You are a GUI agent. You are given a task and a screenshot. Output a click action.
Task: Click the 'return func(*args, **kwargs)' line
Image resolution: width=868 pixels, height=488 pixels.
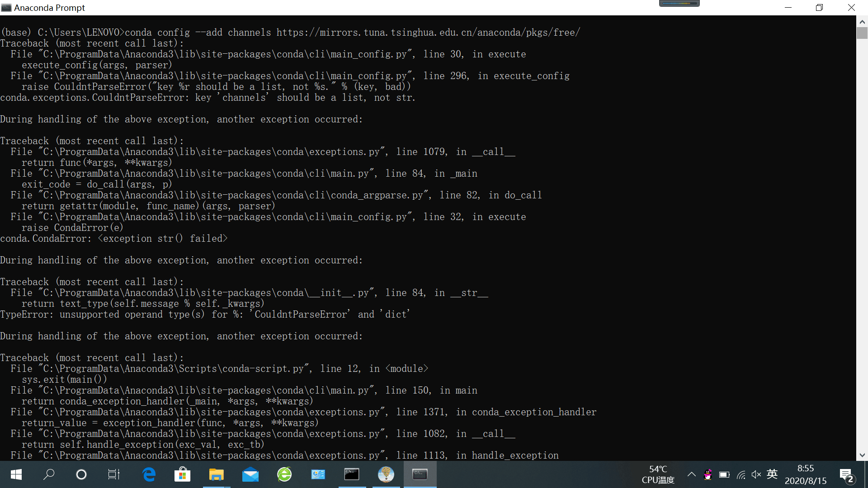coord(97,163)
